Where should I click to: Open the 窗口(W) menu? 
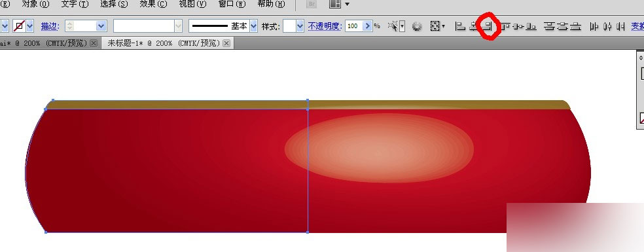coord(232,4)
